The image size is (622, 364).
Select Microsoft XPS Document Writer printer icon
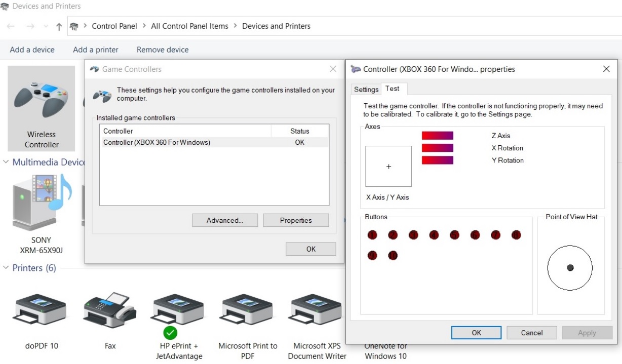coord(317,309)
